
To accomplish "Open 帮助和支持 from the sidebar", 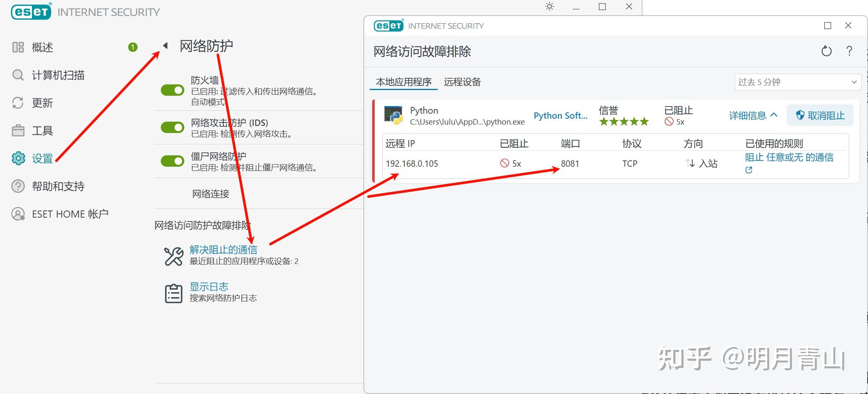I will [x=58, y=186].
